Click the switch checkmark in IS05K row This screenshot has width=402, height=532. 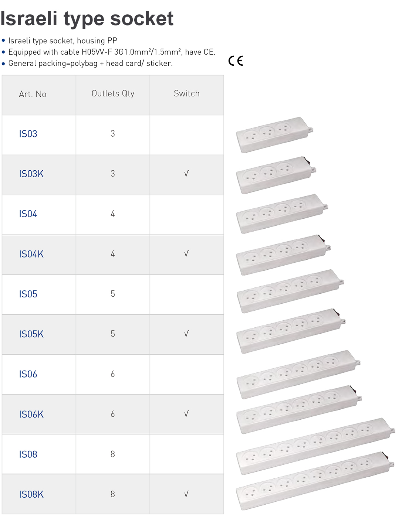click(x=186, y=334)
